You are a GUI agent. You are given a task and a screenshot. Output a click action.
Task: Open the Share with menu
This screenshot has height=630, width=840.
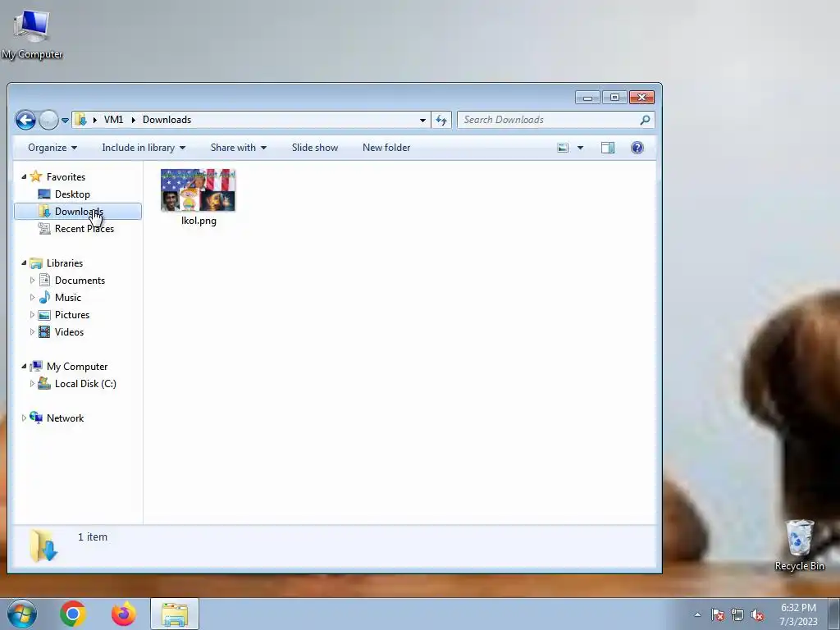pos(239,148)
